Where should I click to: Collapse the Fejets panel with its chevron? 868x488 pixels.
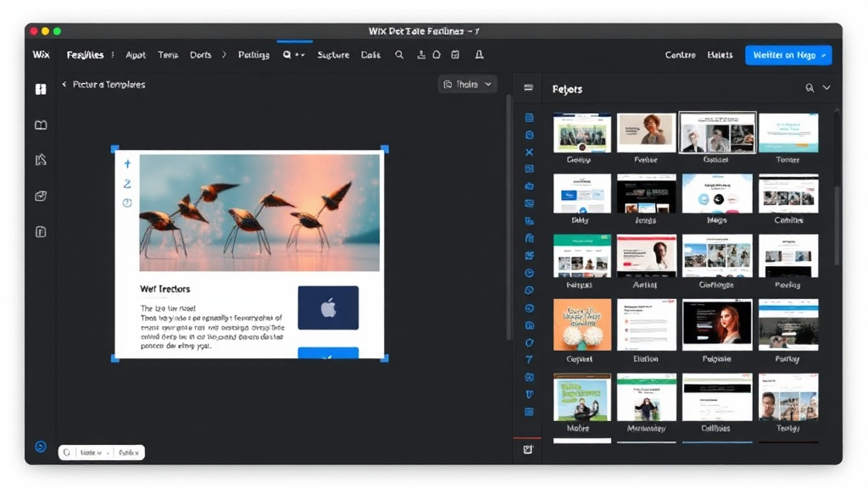826,87
